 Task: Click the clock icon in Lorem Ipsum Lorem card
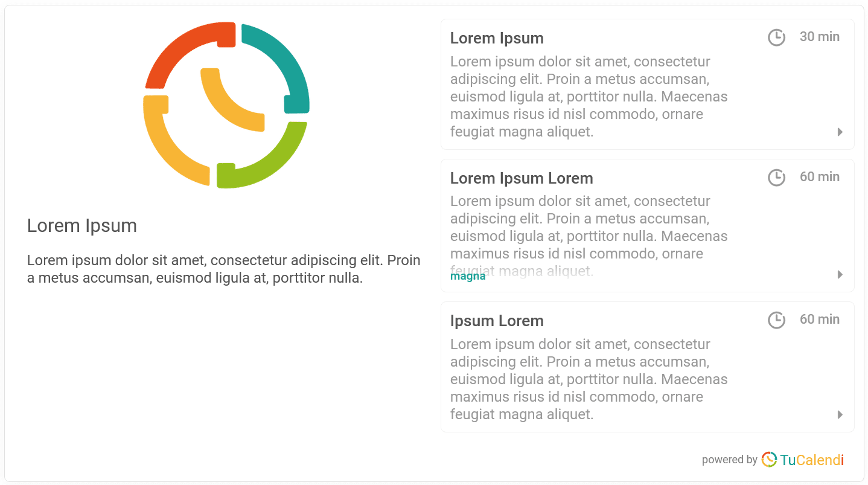point(776,178)
